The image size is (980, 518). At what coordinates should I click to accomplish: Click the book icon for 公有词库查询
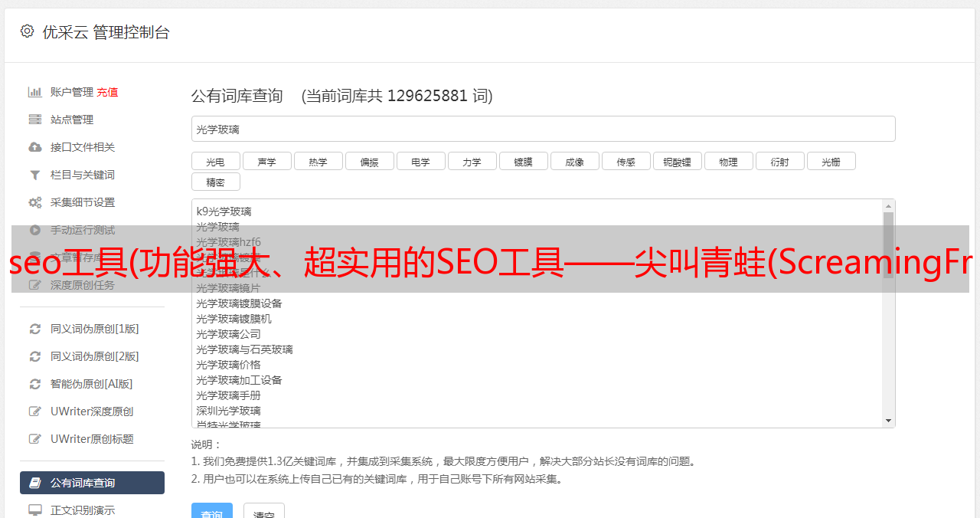(35, 483)
